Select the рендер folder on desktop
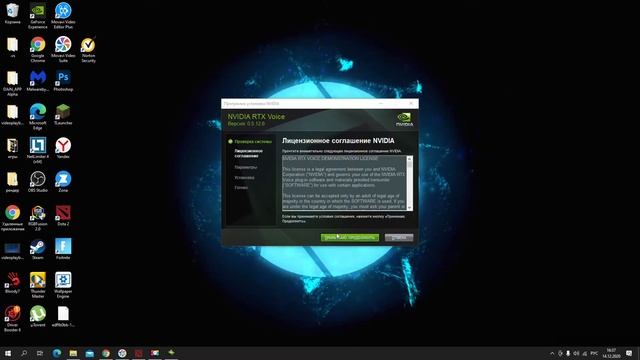Screen dimensions: 640x360 [x=12, y=182]
